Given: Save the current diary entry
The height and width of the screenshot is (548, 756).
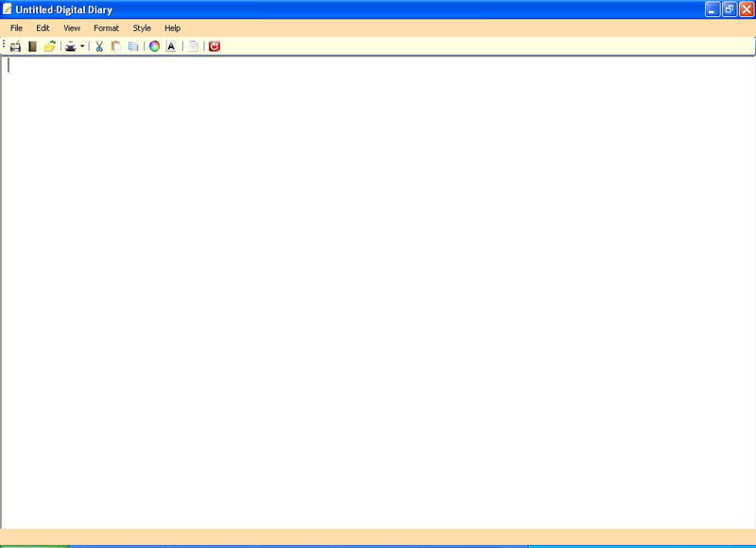Looking at the screenshot, I should click(15, 45).
